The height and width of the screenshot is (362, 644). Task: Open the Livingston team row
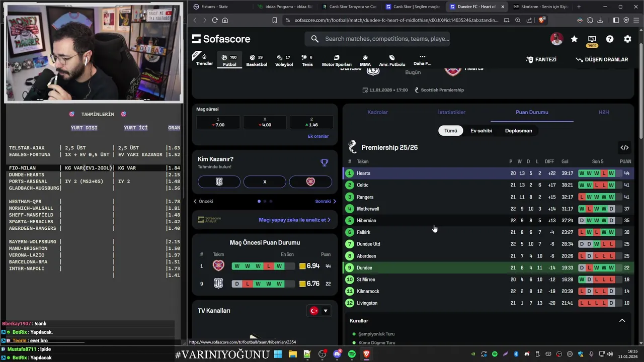488,303
